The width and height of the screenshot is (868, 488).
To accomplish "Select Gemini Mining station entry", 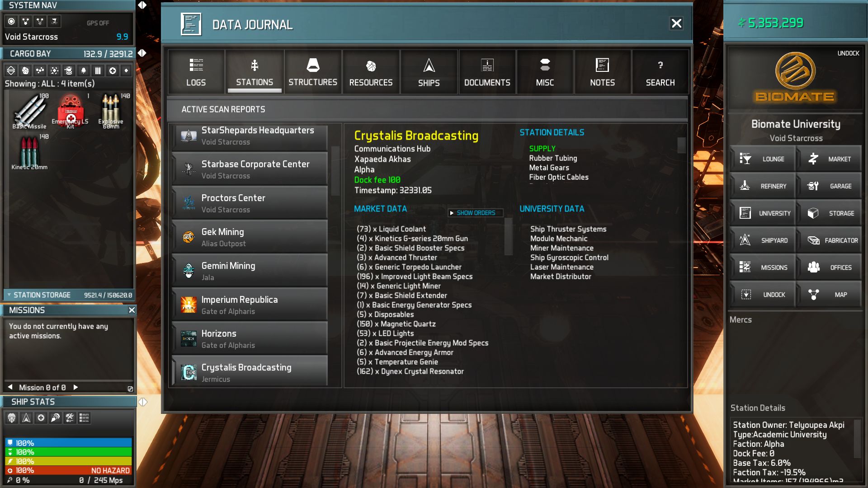I will 250,271.
